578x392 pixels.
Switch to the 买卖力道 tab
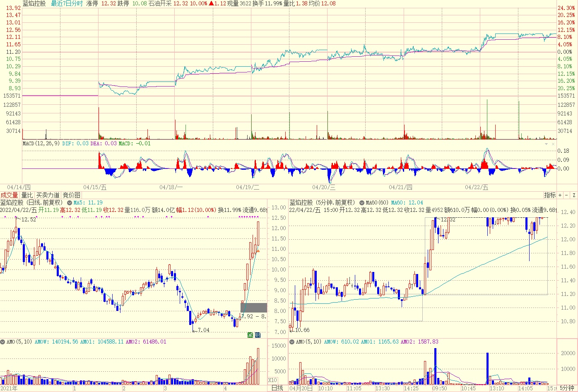point(48,195)
